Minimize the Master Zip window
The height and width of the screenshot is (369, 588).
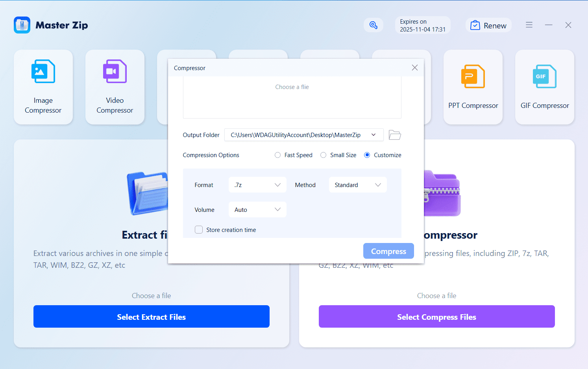point(549,25)
